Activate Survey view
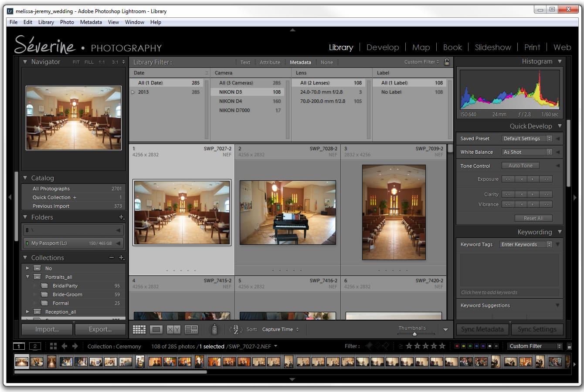This screenshot has width=584, height=392. tap(191, 329)
